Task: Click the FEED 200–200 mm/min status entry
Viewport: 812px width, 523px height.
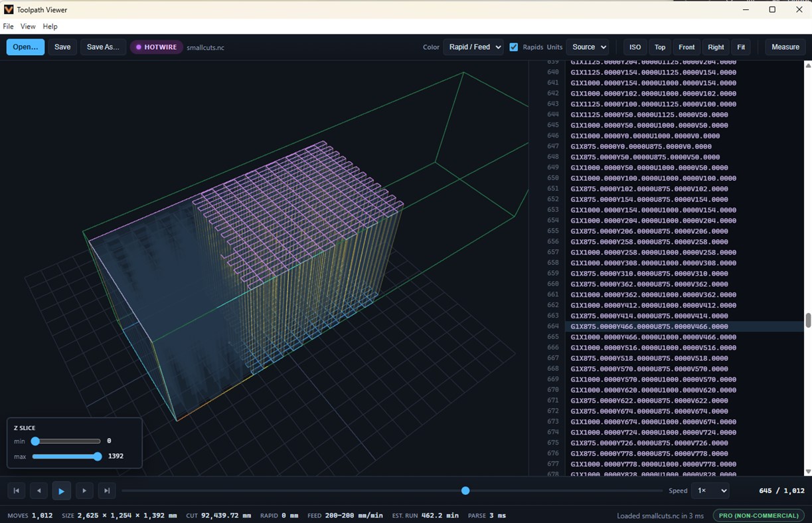Action: coord(345,516)
